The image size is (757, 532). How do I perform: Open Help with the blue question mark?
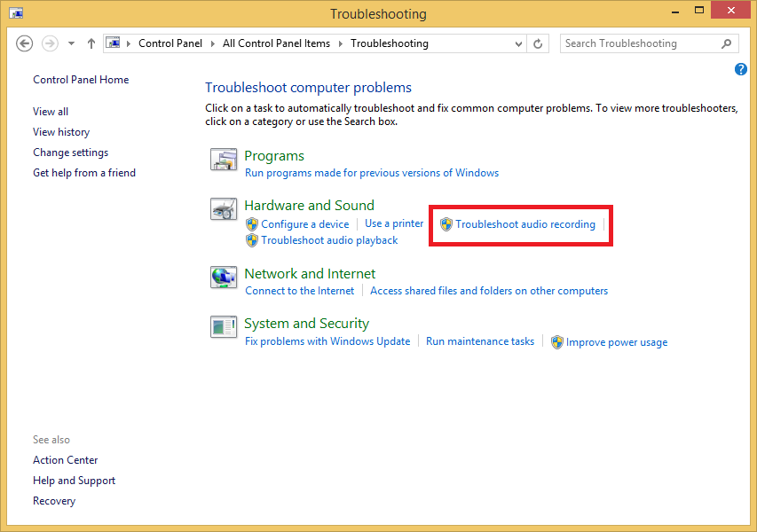click(741, 69)
